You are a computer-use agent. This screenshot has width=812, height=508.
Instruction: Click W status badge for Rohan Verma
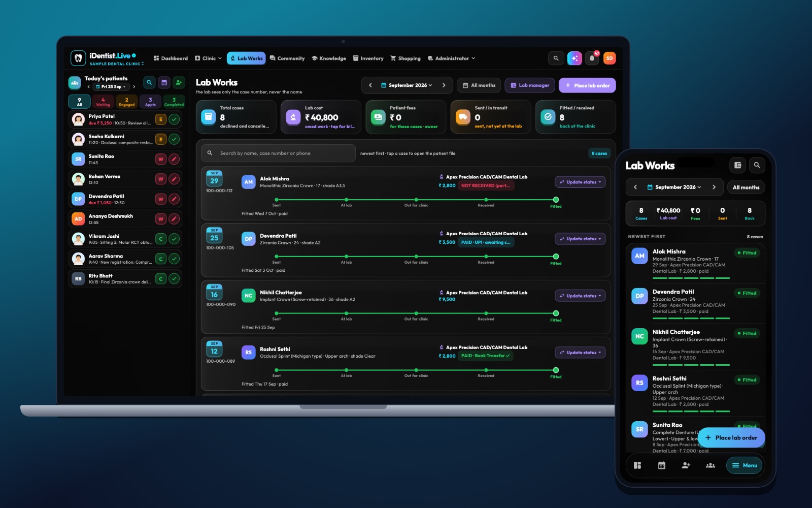[x=161, y=179]
